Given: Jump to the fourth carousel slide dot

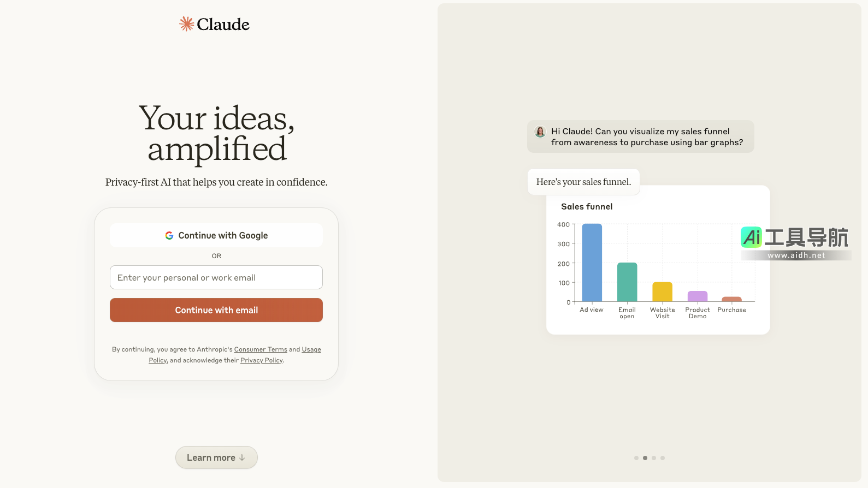Looking at the screenshot, I should (x=663, y=458).
